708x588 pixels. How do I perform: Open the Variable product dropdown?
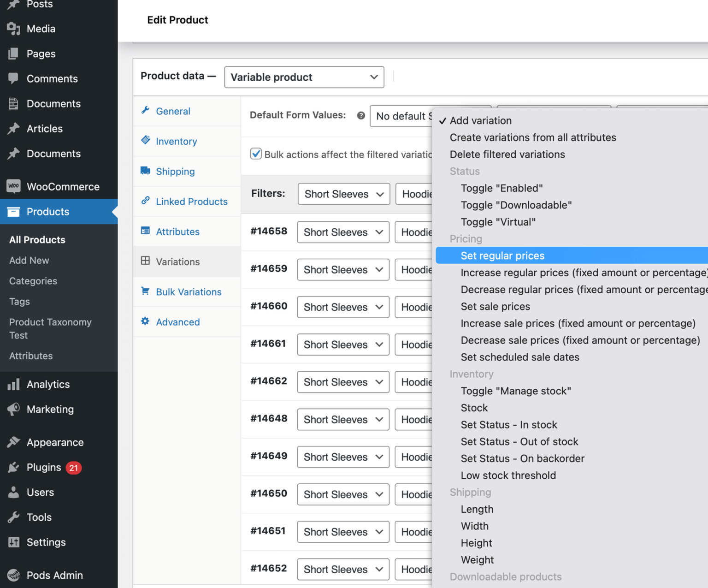pos(304,77)
